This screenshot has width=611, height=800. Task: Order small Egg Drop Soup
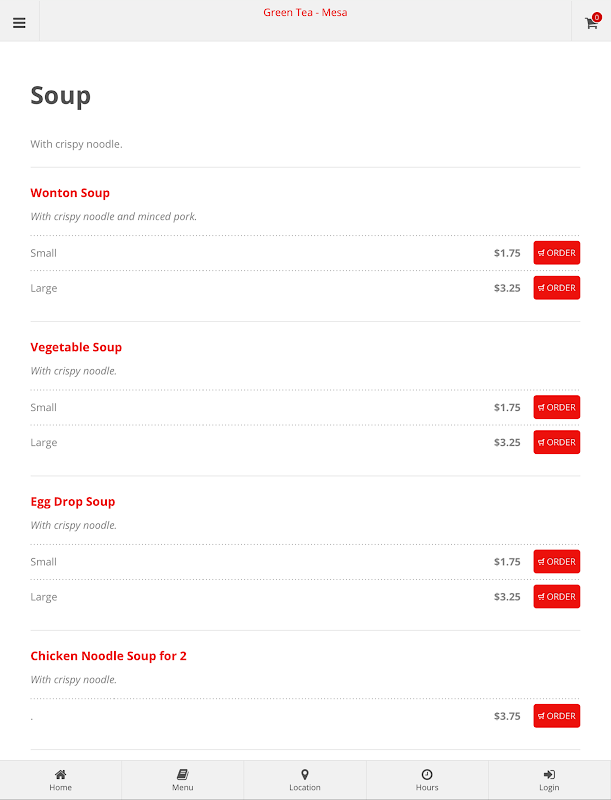(556, 561)
